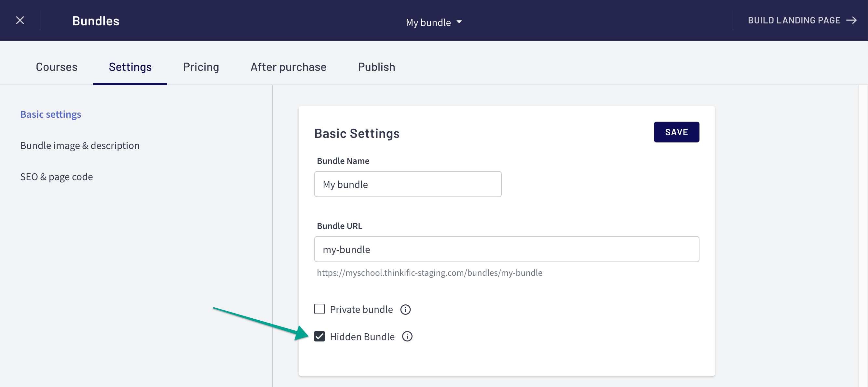Go to the After purchase tab

(x=289, y=67)
